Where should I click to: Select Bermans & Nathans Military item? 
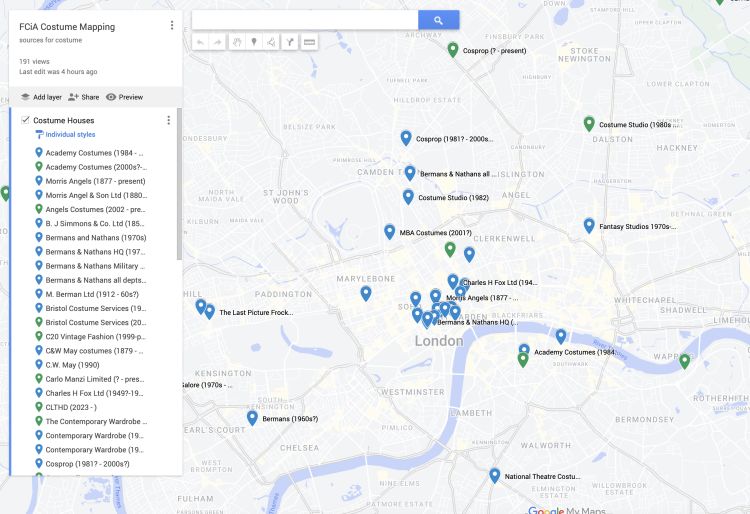[x=90, y=266]
